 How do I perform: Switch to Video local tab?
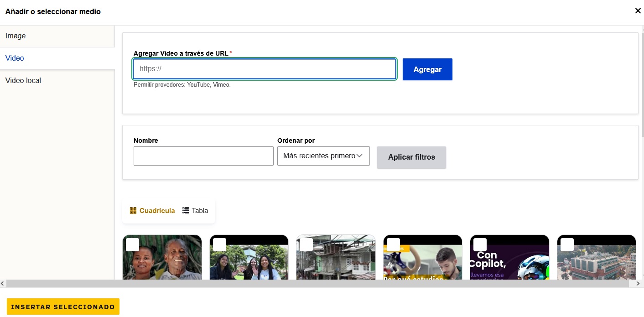point(23,81)
